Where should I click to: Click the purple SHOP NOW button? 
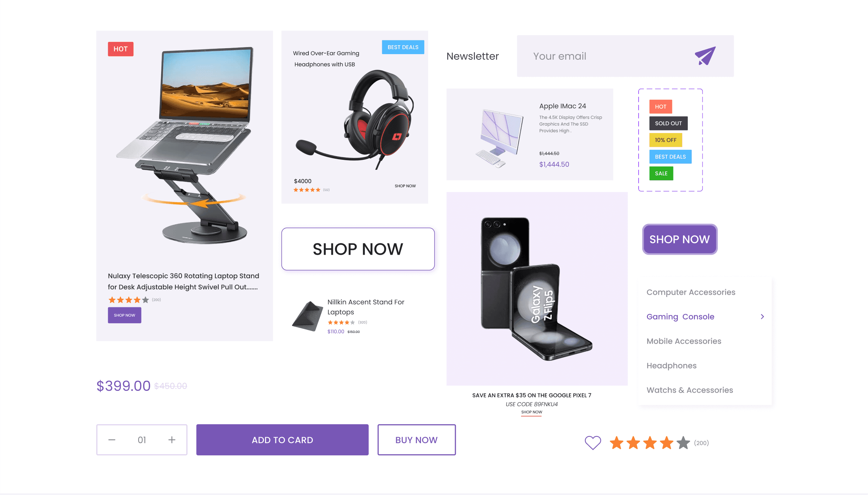coord(680,239)
